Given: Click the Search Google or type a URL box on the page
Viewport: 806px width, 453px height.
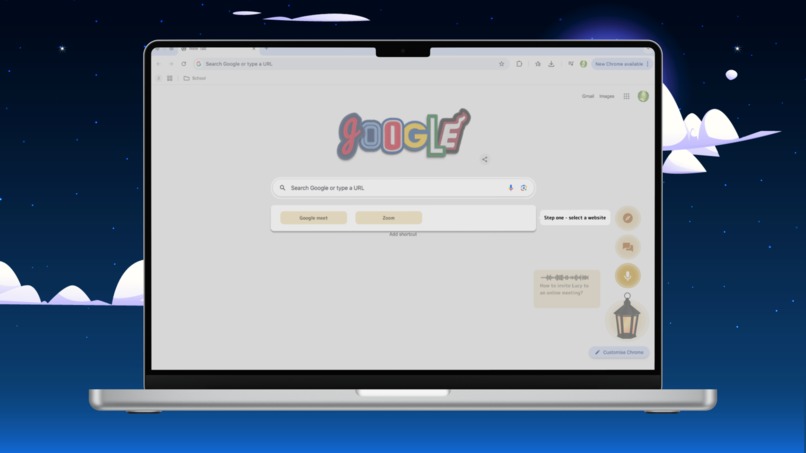Looking at the screenshot, I should click(403, 188).
